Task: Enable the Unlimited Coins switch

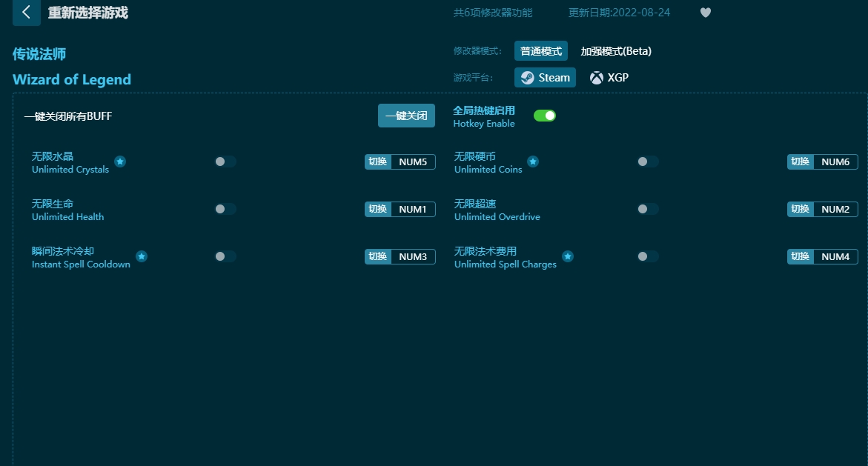Action: click(x=648, y=162)
